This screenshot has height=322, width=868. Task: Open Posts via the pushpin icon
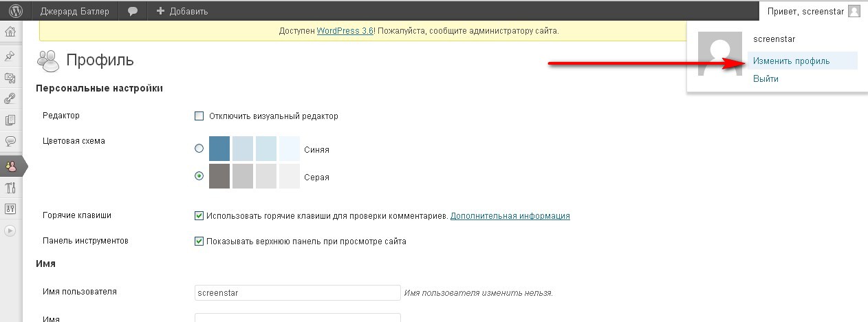pos(10,56)
